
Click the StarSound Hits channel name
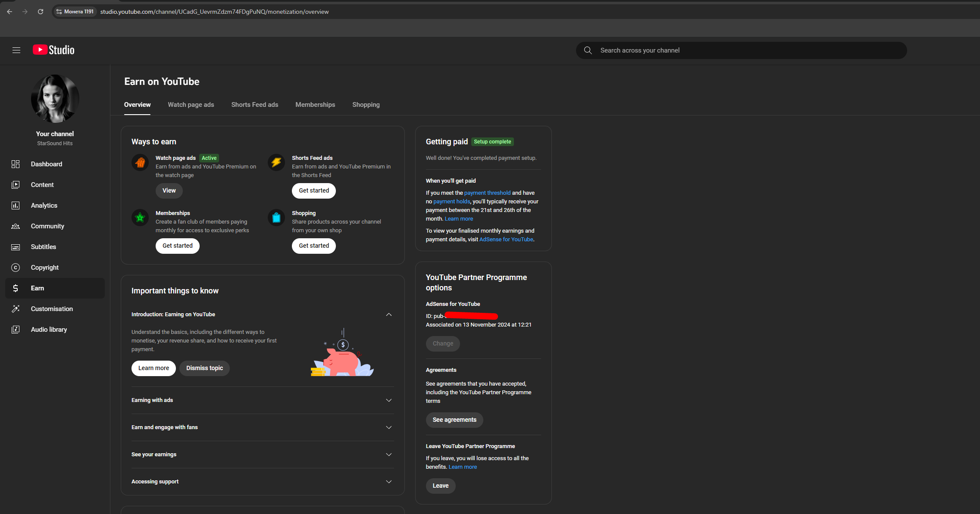(x=55, y=143)
